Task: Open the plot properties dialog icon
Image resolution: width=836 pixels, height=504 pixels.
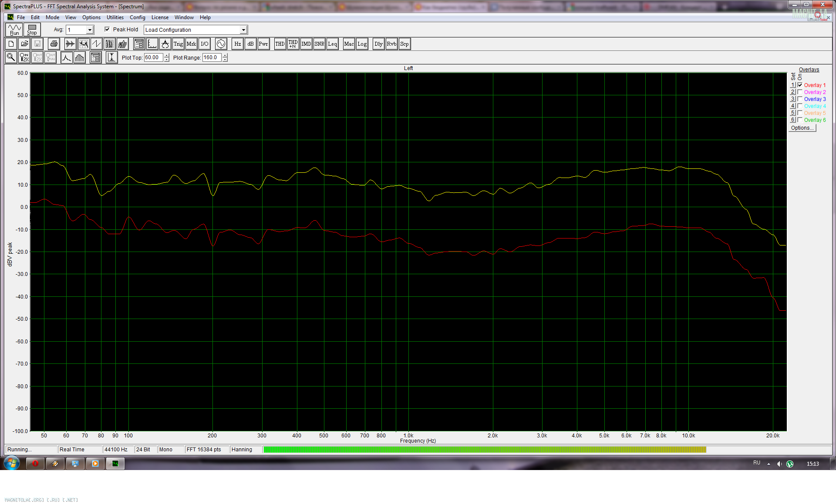Action: (x=96, y=57)
